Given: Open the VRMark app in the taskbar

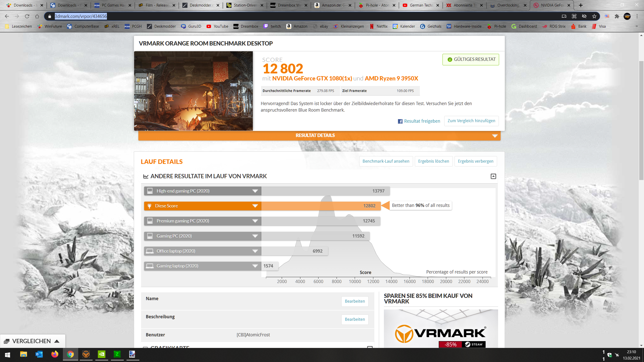Looking at the screenshot, I should click(86, 354).
